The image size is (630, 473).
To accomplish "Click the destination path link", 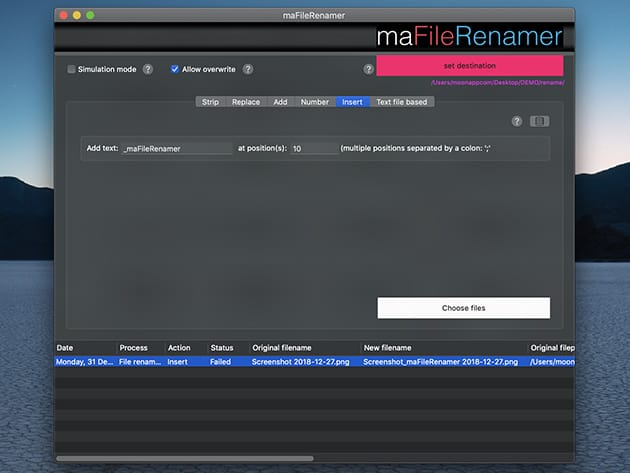I will (x=497, y=83).
